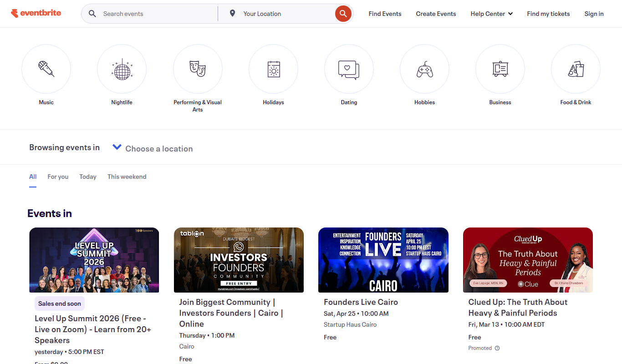Image resolution: width=622 pixels, height=364 pixels.
Task: Open Find my tickets
Action: coord(549,14)
